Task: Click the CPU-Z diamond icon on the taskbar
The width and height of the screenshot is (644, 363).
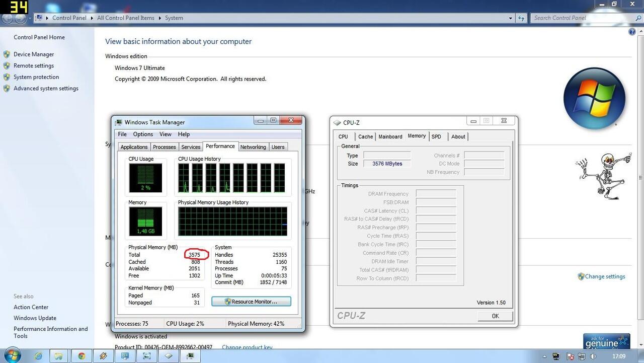Action: point(168,356)
